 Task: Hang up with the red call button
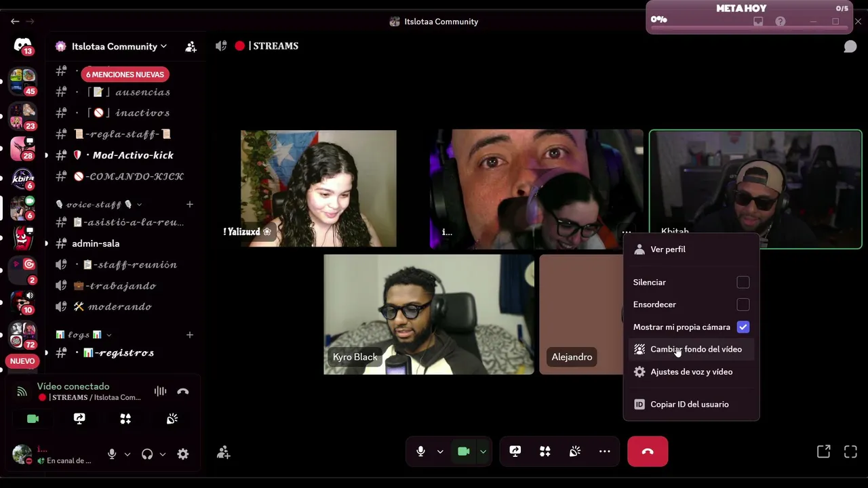click(648, 451)
